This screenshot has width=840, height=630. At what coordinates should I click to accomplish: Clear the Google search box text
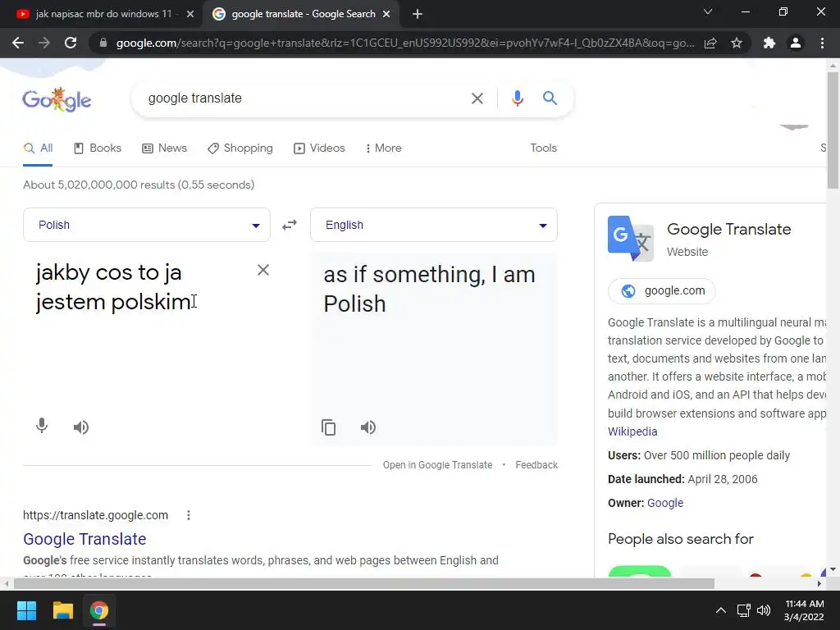point(477,98)
